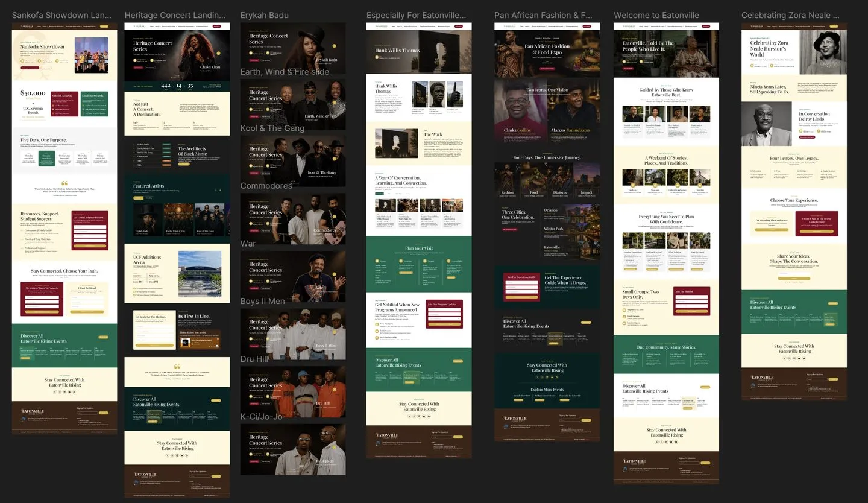Select the countdown timer reading 442 : 14 : 35
This screenshot has height=503, width=868.
tap(177, 86)
